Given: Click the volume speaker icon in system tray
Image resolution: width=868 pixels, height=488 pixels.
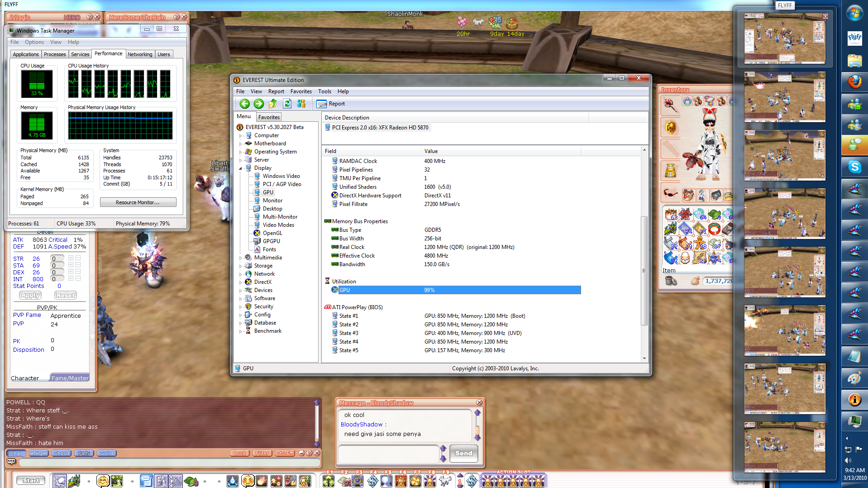Looking at the screenshot, I should coord(848,460).
